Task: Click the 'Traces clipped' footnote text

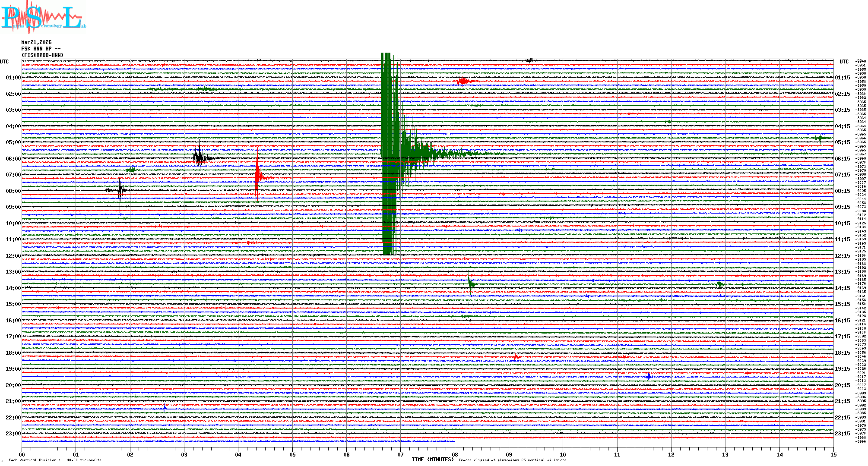Action: (512, 460)
